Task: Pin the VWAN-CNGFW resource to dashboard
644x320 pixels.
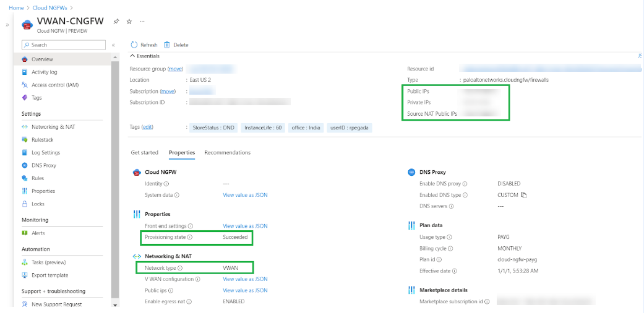Action: click(x=116, y=22)
